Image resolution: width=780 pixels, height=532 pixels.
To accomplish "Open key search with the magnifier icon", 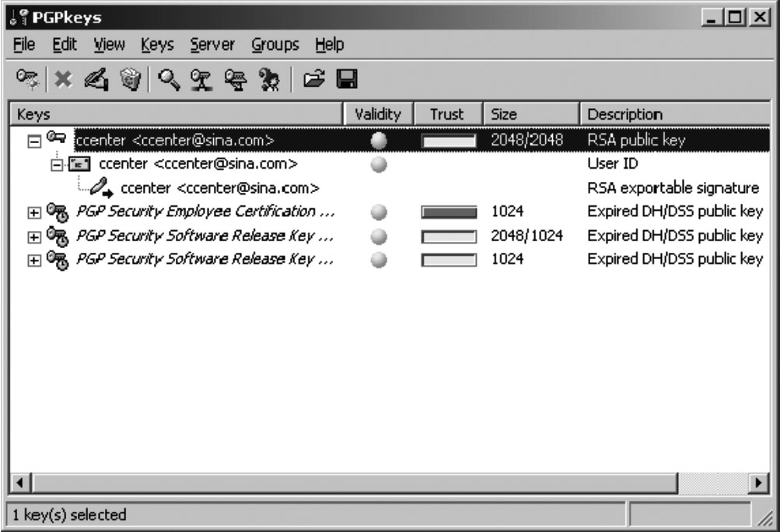I will click(x=169, y=79).
